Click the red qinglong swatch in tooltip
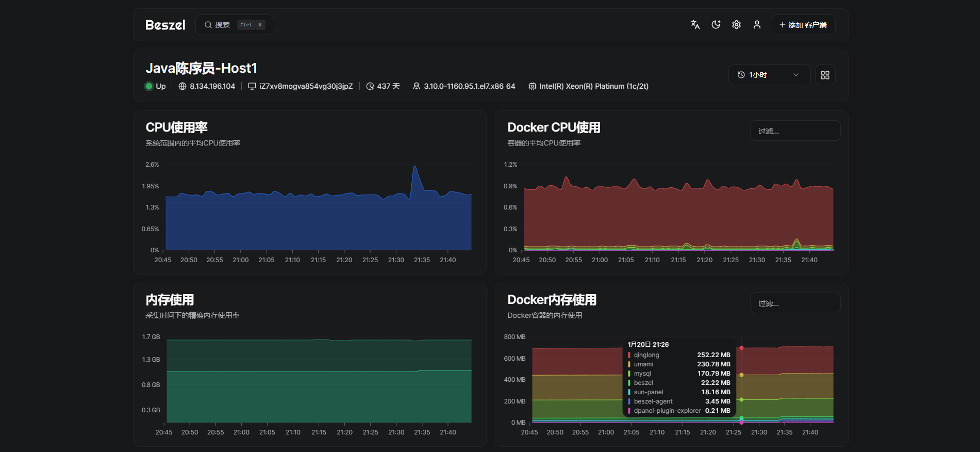980x452 pixels. pyautogui.click(x=629, y=355)
